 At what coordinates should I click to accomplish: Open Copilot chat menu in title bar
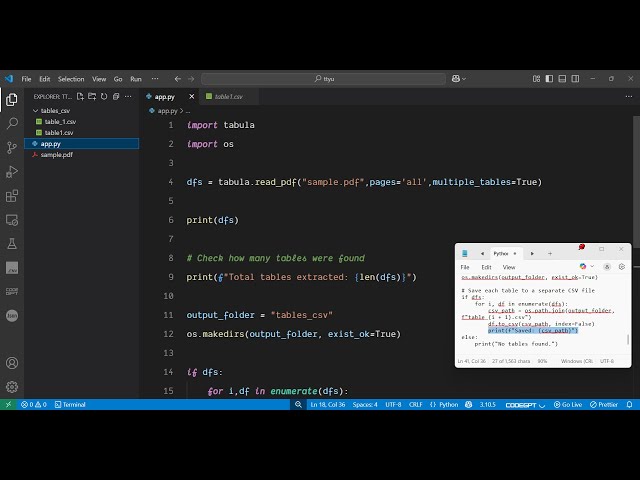point(459,79)
